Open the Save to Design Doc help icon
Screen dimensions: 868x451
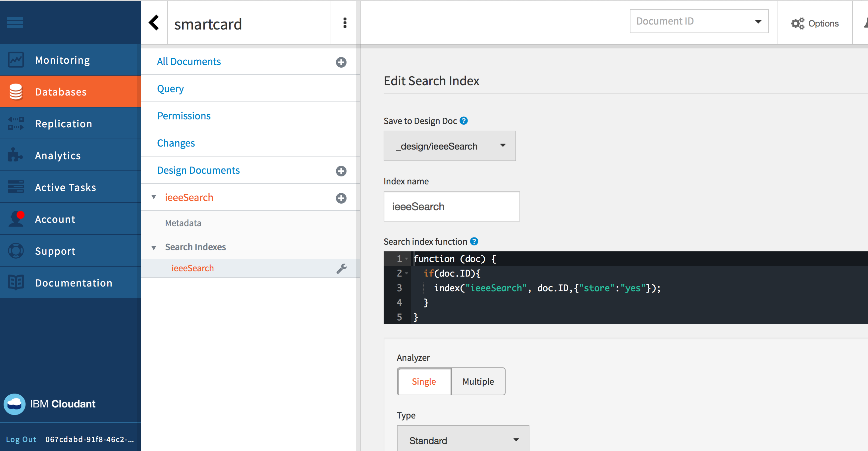[x=464, y=121]
